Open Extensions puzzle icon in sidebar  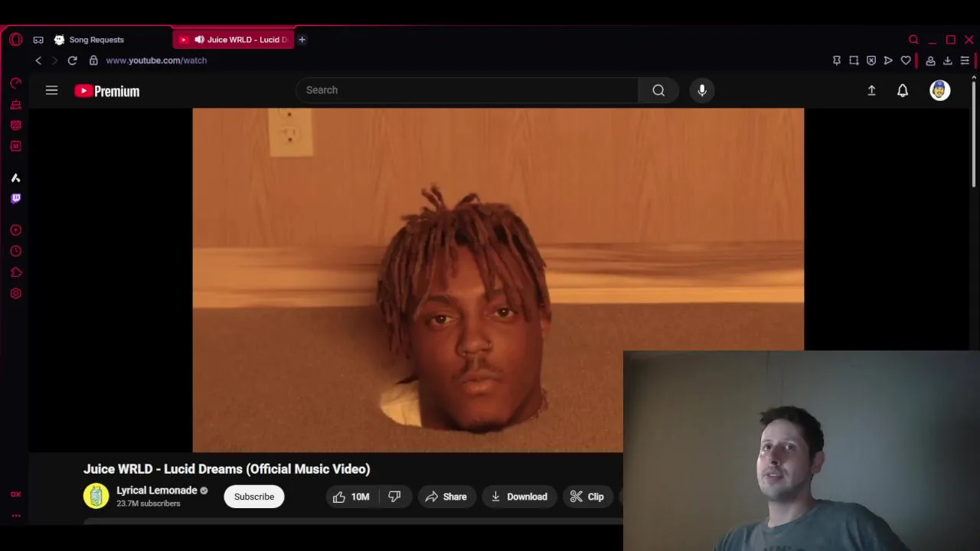pos(15,272)
